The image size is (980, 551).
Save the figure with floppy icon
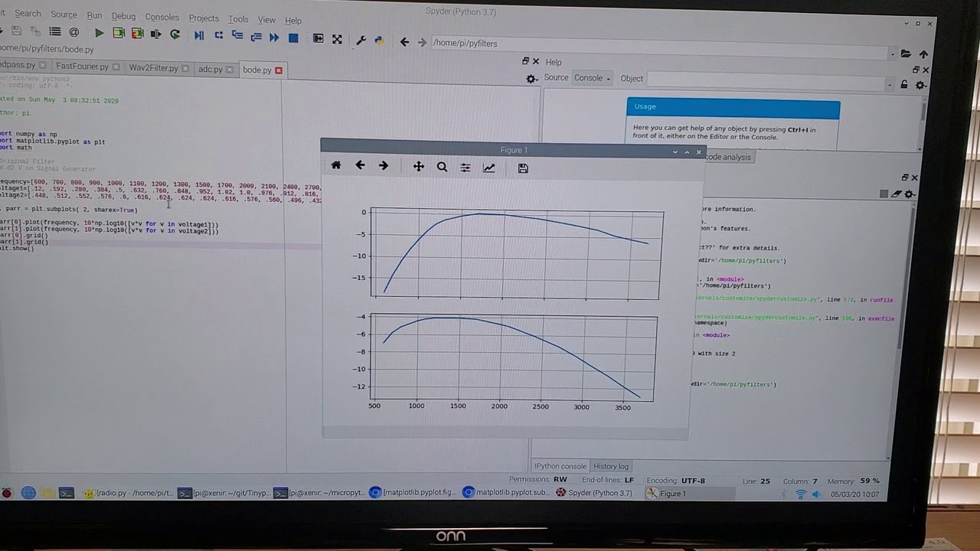click(523, 168)
